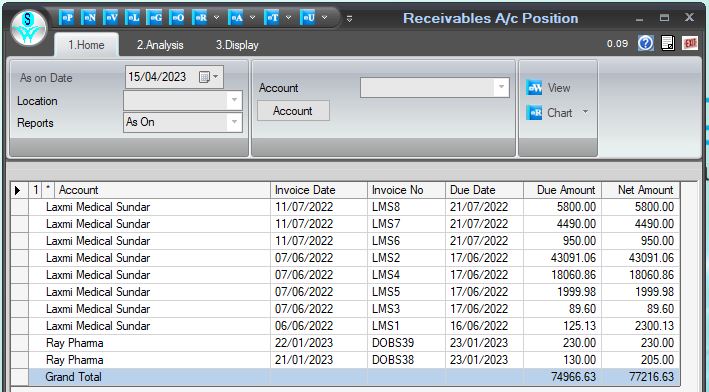Click Laxmi Medical Sundar in the LMS8 row
The image size is (709, 392).
98,207
